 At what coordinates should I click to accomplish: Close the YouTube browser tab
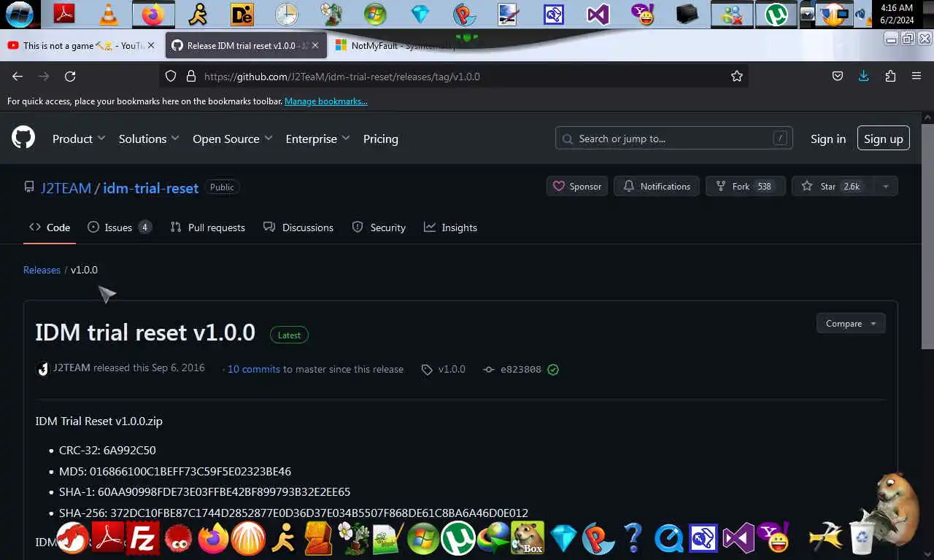pos(151,45)
